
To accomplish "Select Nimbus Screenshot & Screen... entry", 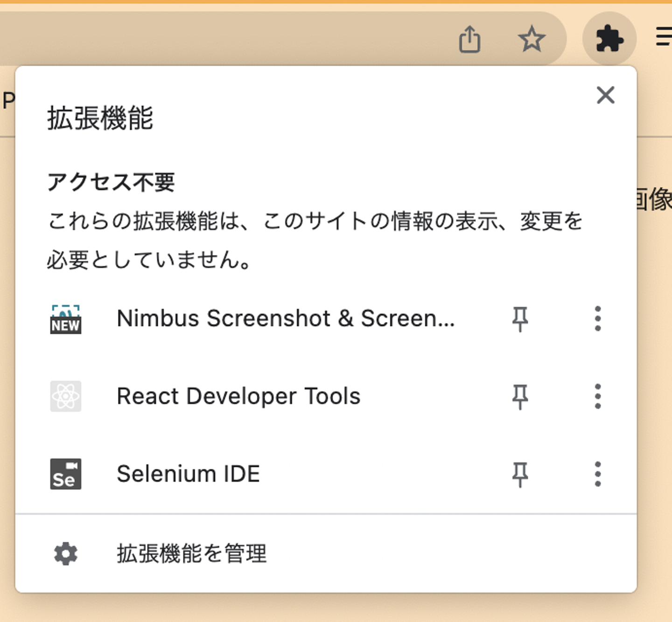I will tap(285, 319).
